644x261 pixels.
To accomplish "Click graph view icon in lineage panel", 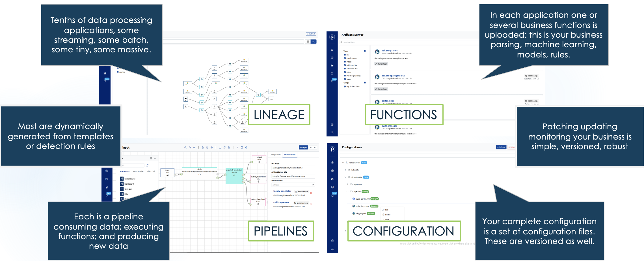I will pos(314,42).
